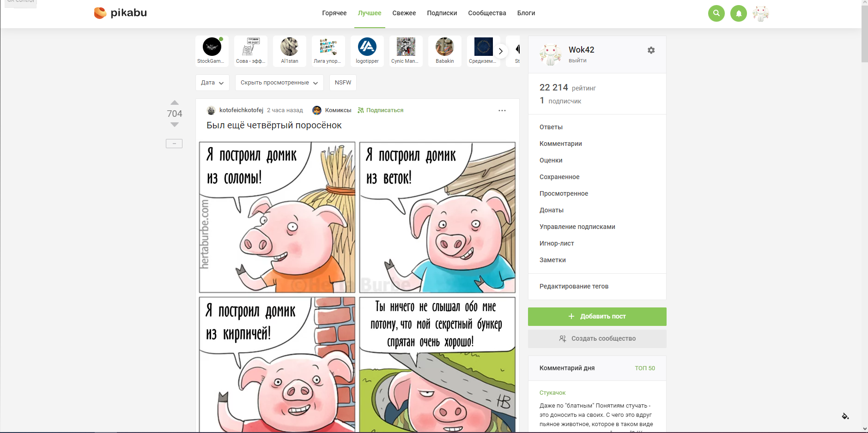The height and width of the screenshot is (433, 868).
Task: Open straw house comic panel image
Action: [x=277, y=217]
